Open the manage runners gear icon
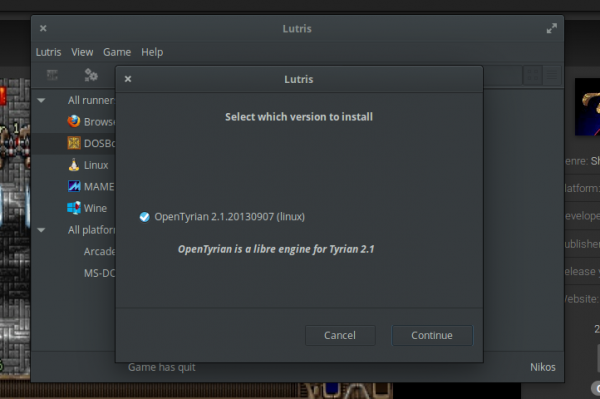This screenshot has width=600, height=399. pos(91,75)
